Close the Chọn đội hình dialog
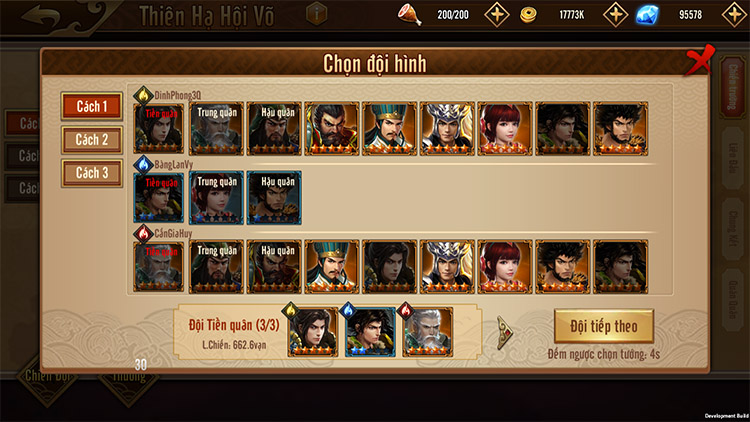The image size is (750, 422). click(x=700, y=61)
